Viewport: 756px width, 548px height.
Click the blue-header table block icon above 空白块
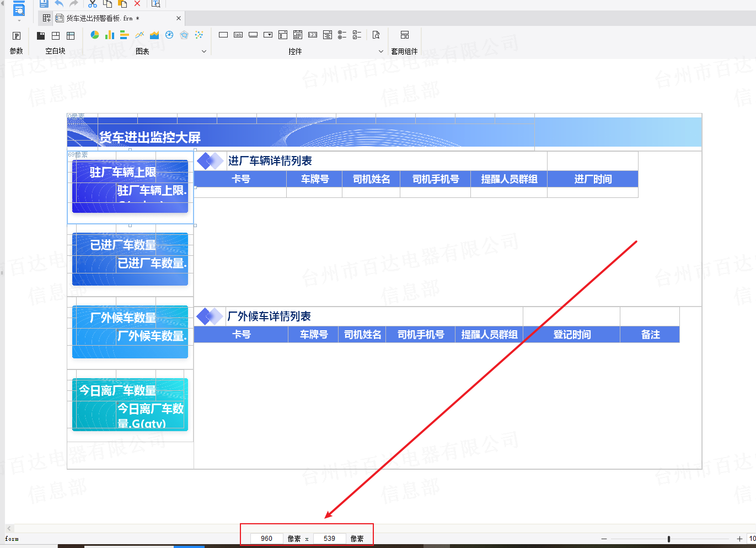(71, 36)
